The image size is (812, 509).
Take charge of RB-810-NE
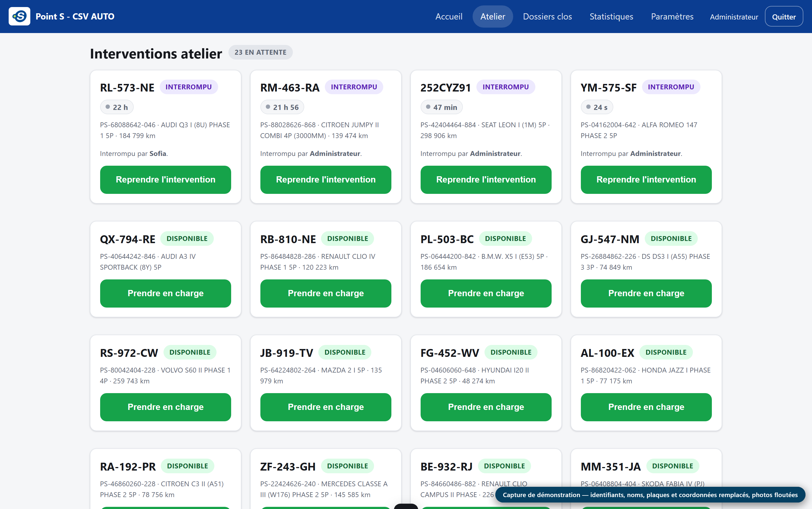[x=325, y=293]
